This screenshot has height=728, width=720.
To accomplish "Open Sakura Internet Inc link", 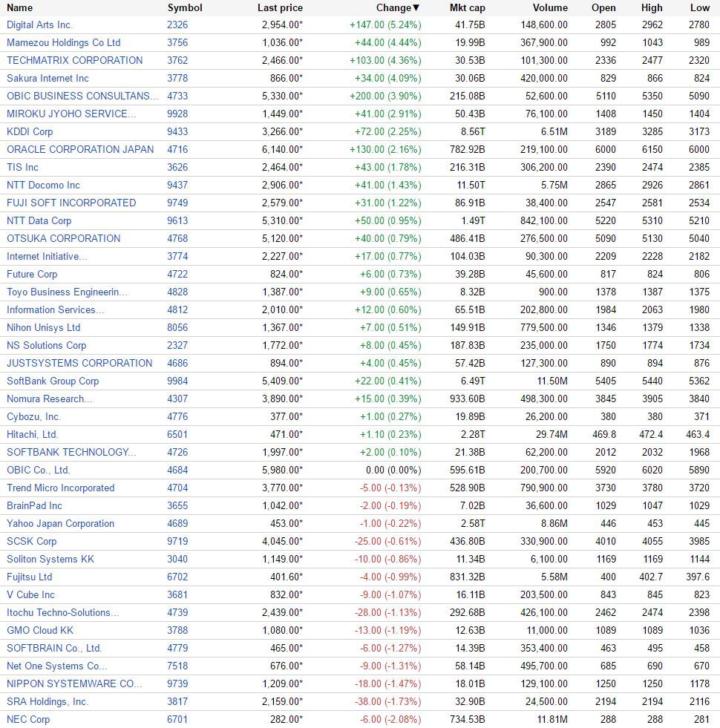I will click(48, 78).
